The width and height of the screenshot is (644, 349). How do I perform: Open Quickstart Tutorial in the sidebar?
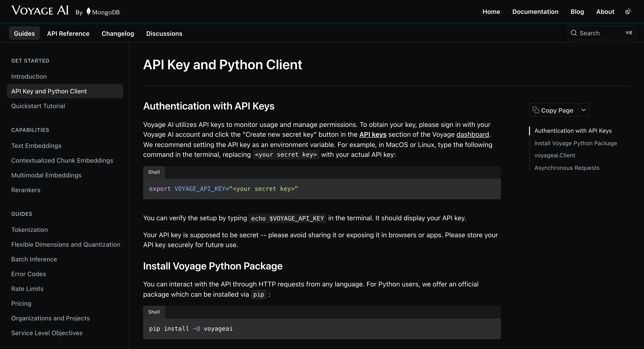(38, 106)
